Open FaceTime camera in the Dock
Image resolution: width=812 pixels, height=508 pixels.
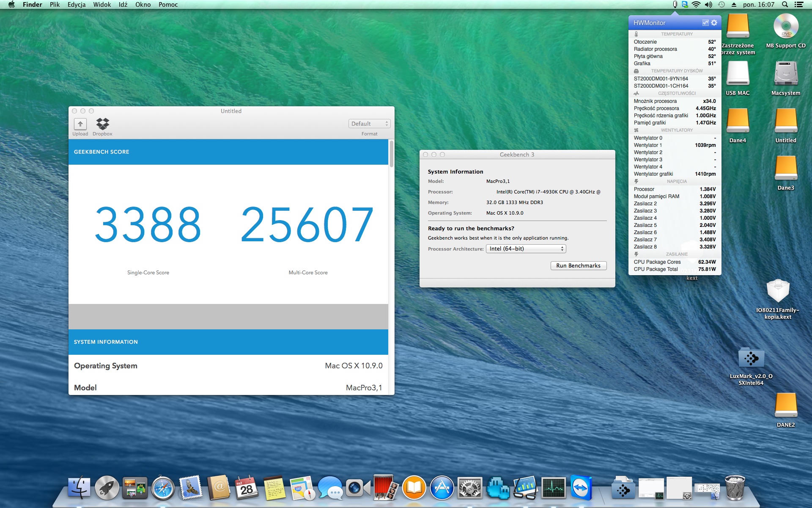(358, 488)
